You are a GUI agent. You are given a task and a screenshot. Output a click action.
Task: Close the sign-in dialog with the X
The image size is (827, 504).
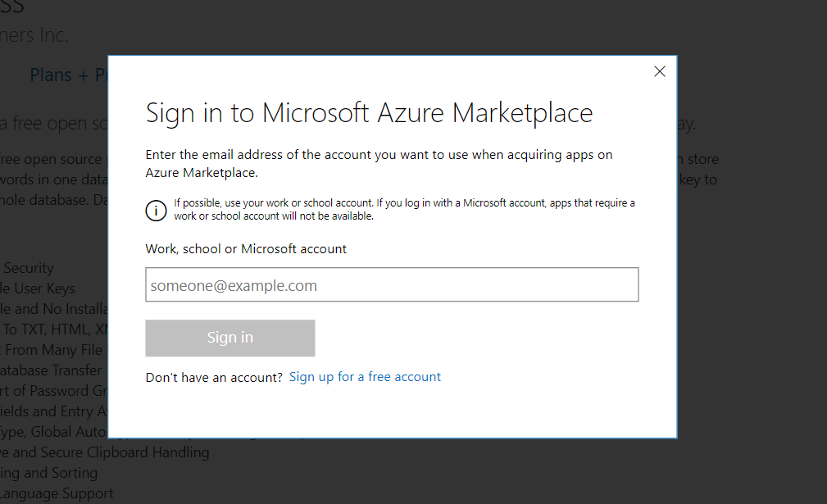click(x=659, y=71)
